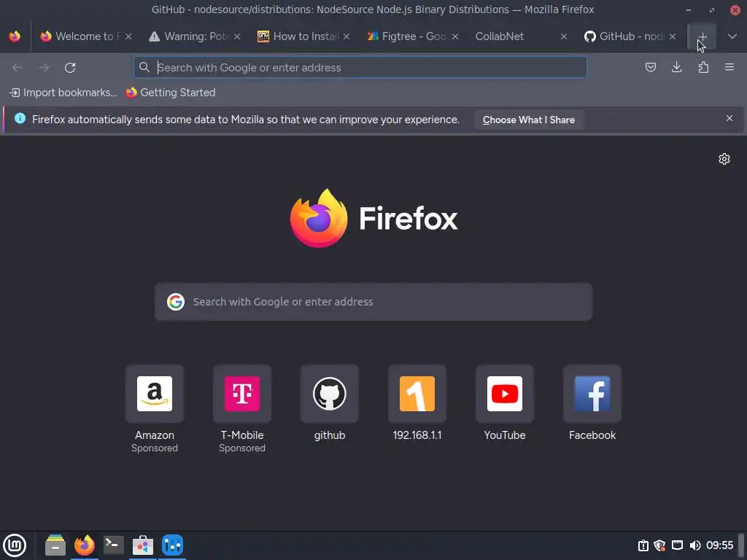The width and height of the screenshot is (747, 560).
Task: Focus the address bar search field
Action: pos(360,68)
